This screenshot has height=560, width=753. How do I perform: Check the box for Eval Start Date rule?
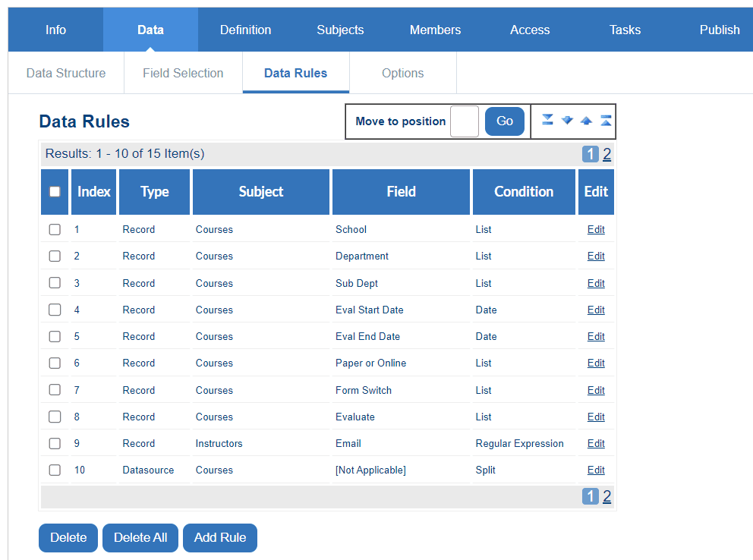(x=55, y=310)
